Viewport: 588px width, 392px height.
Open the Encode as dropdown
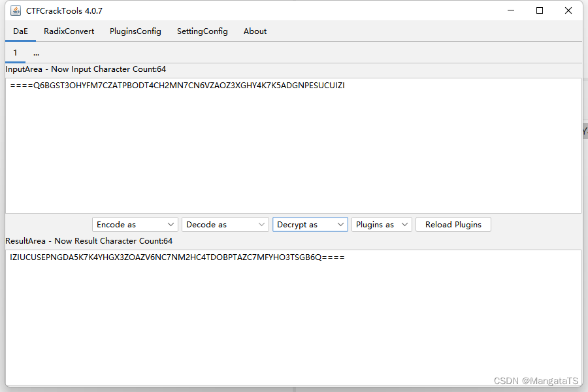(x=135, y=224)
